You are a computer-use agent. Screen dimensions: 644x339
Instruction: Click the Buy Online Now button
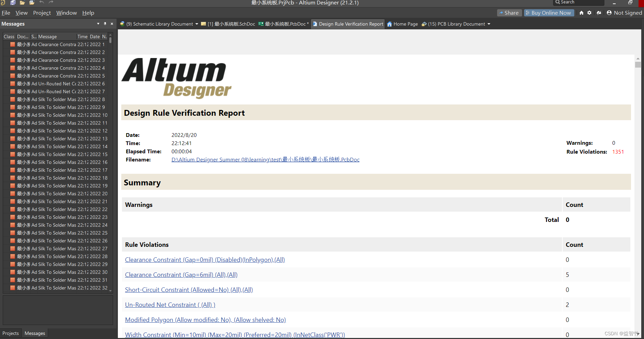[549, 13]
